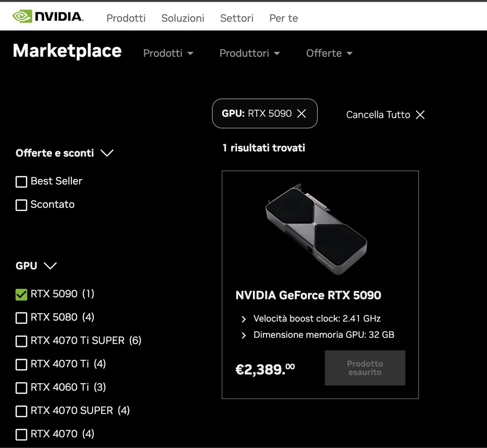
Task: Open the Per te navigation menu
Action: click(x=284, y=18)
